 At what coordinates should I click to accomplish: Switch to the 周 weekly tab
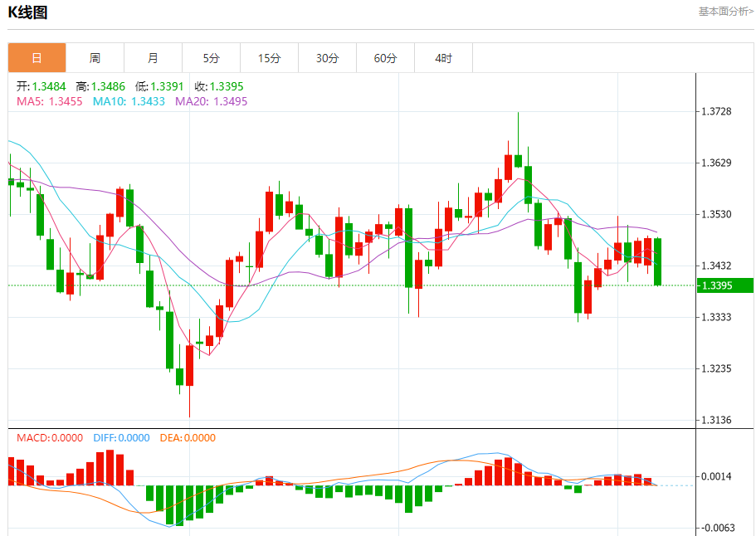pyautogui.click(x=95, y=58)
